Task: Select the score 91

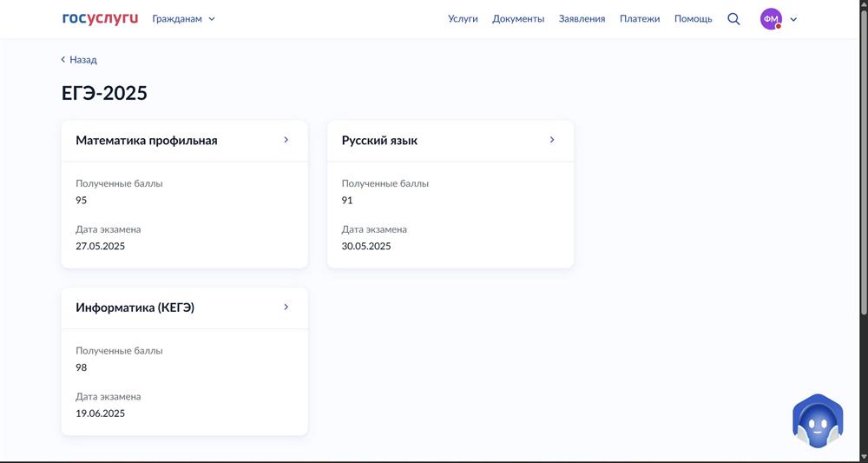Action: [x=347, y=201]
